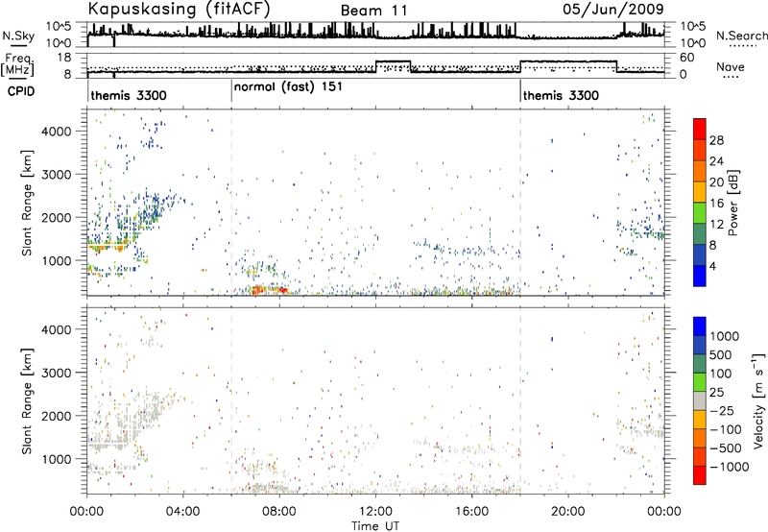Image resolution: width=768 pixels, height=532 pixels.
Task: Pick the gray -25 to 25 Velocity segment
Action: pos(700,400)
